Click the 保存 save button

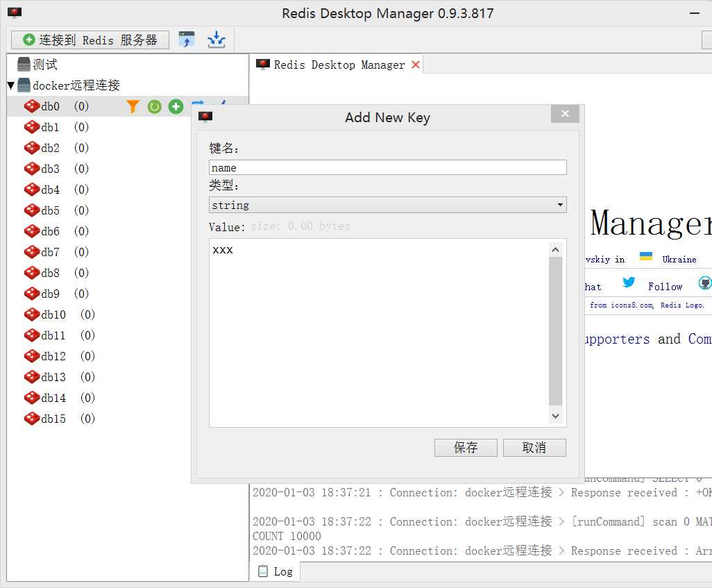coord(466,448)
